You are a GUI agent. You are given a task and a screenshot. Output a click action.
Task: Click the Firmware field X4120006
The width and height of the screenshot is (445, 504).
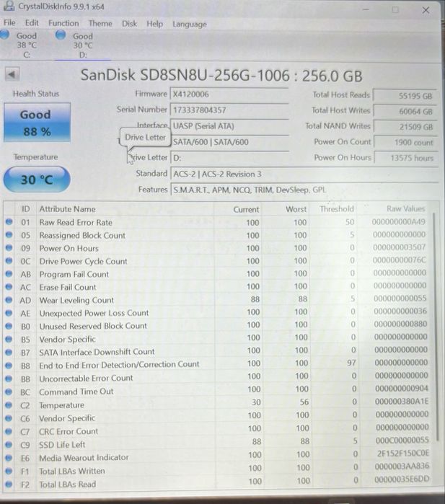tap(229, 94)
